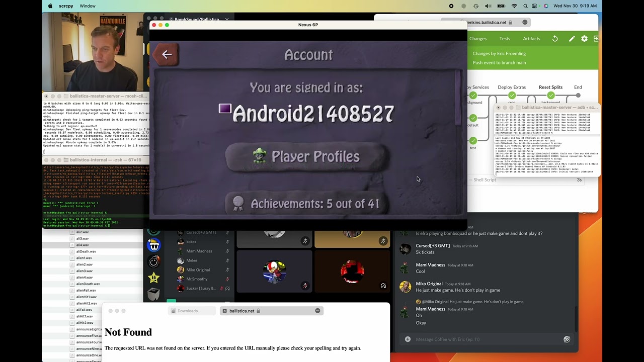Image resolution: width=644 pixels, height=362 pixels.
Task: Open the Discord emoji picker icon
Action: [x=567, y=339]
